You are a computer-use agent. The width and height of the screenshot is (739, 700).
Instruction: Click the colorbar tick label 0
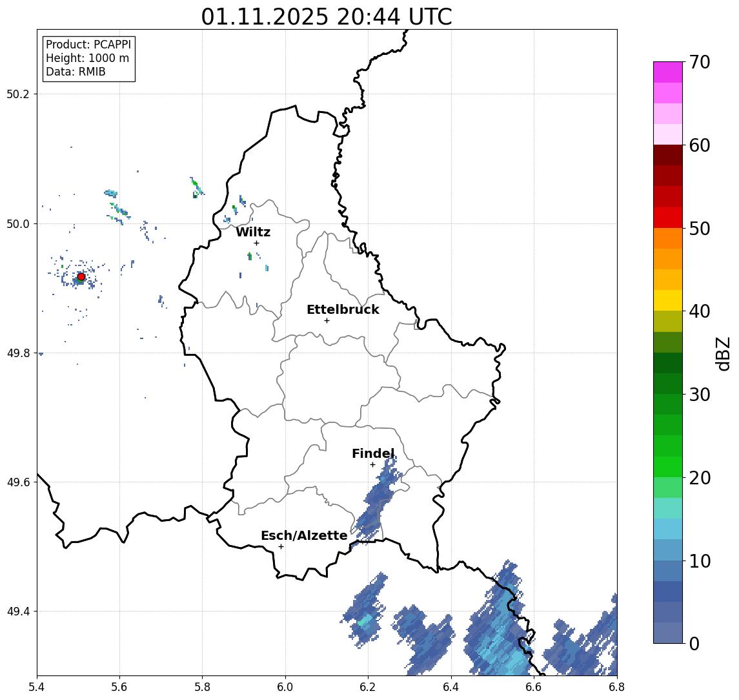pos(694,644)
